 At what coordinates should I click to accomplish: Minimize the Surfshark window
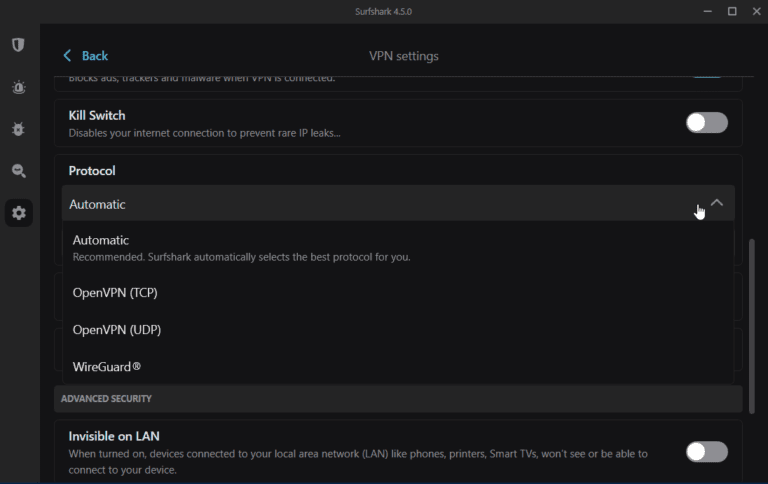(706, 11)
